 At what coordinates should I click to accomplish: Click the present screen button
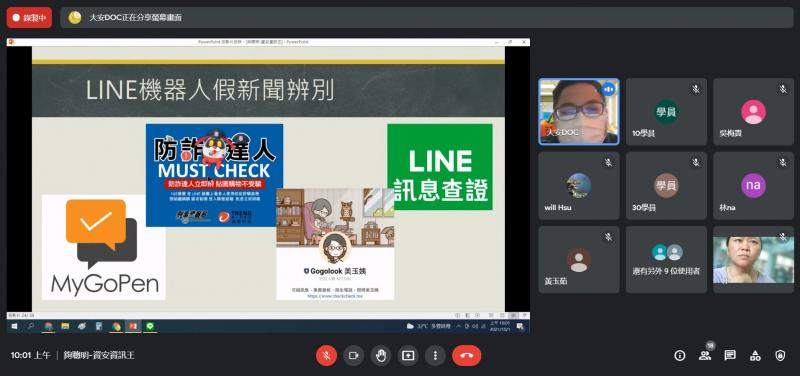[x=408, y=356]
